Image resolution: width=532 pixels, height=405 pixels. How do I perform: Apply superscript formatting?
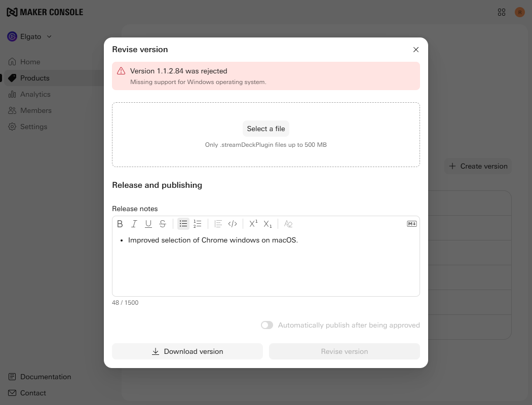(x=253, y=224)
